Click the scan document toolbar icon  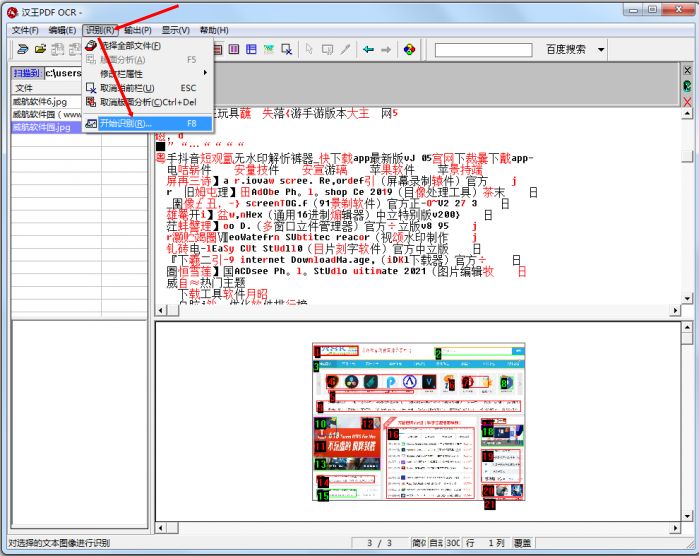pos(23,49)
